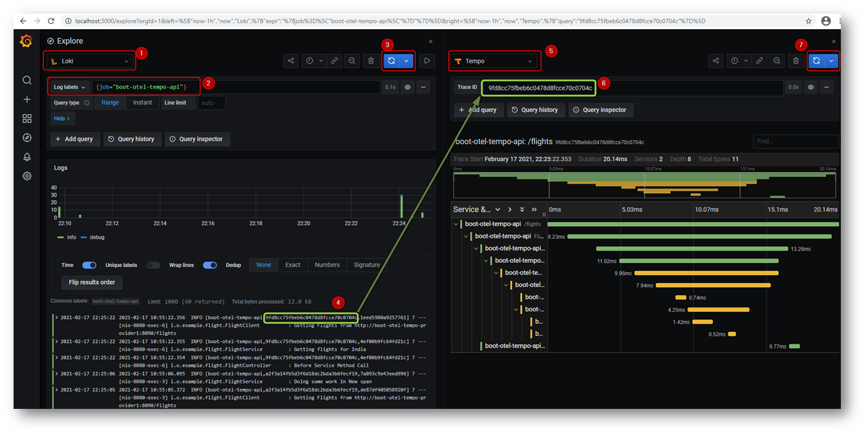Clear all with trash icon in Loki pane

pyautogui.click(x=371, y=61)
